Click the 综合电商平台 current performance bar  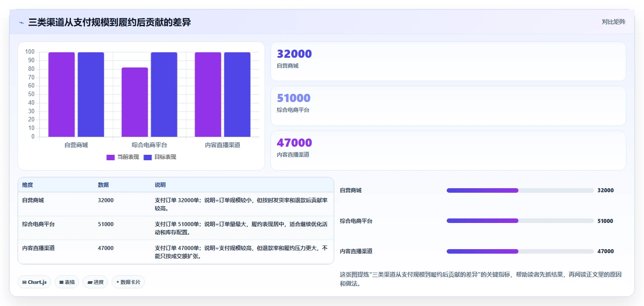click(135, 102)
